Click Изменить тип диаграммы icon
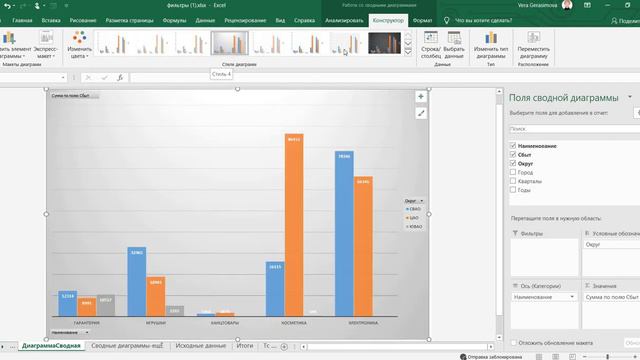Image resolution: width=640 pixels, height=360 pixels. [491, 38]
